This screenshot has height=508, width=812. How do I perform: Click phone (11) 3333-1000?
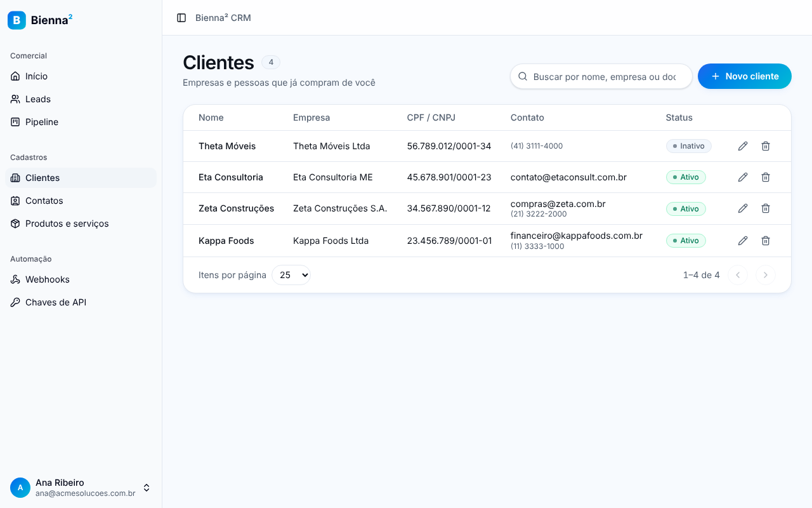tap(537, 246)
